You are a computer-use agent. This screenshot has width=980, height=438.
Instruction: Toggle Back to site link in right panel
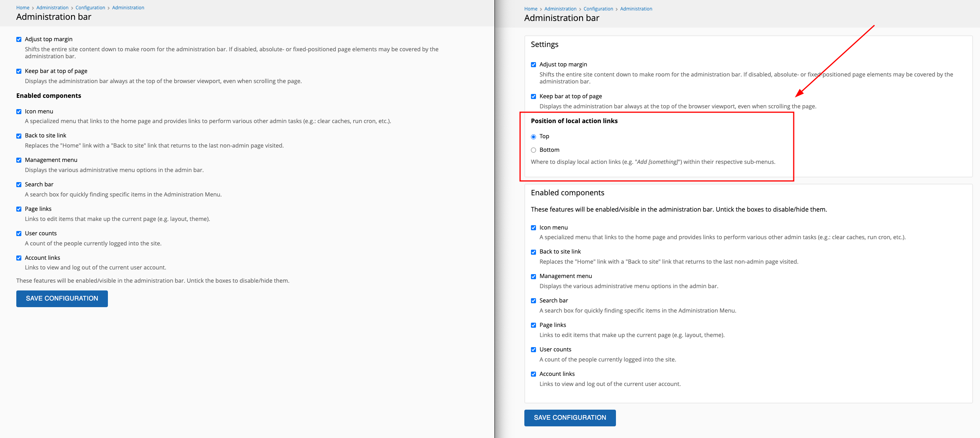(533, 252)
